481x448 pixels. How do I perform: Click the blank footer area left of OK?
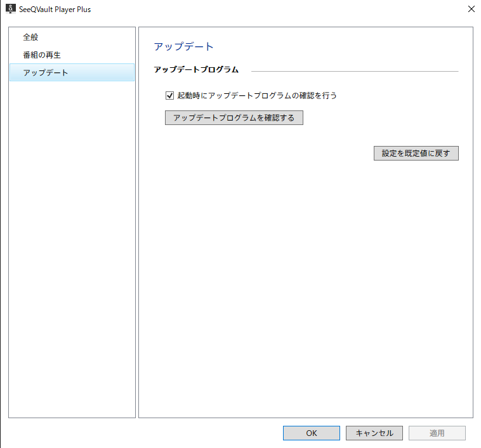pyautogui.click(x=140, y=433)
